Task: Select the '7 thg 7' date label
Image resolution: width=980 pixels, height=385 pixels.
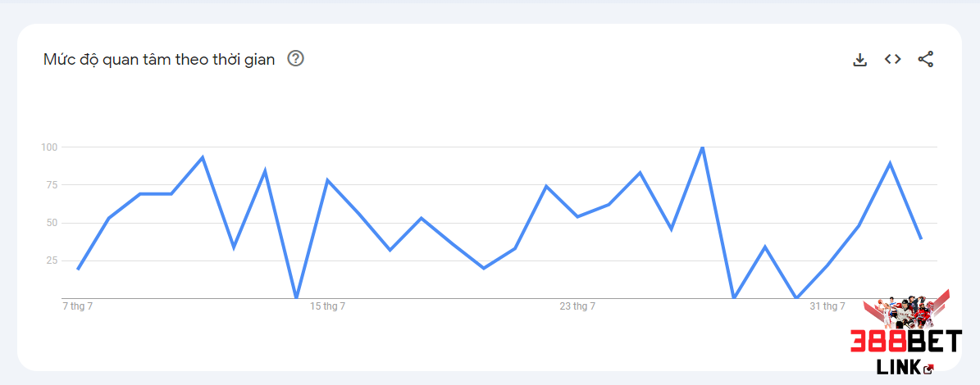Action: [78, 306]
